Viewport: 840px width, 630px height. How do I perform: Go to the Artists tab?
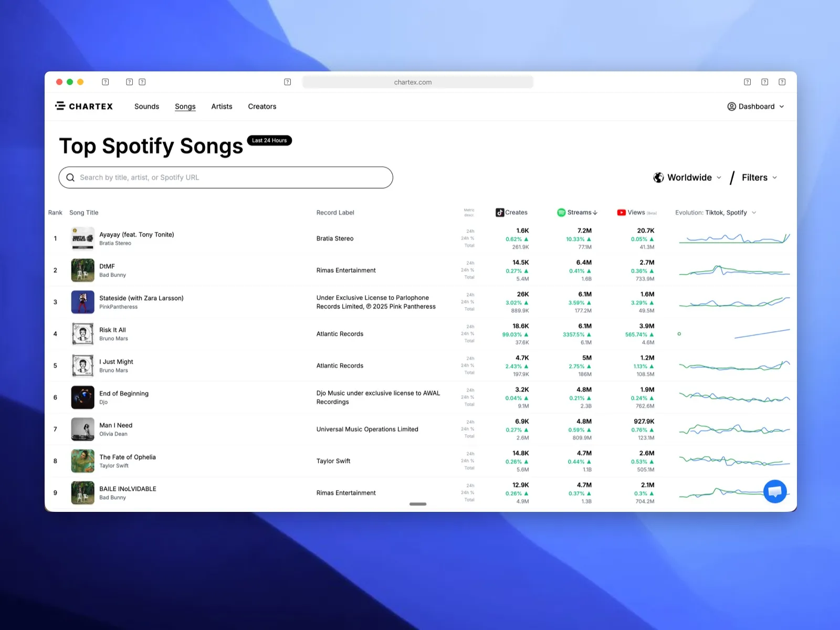click(x=222, y=107)
